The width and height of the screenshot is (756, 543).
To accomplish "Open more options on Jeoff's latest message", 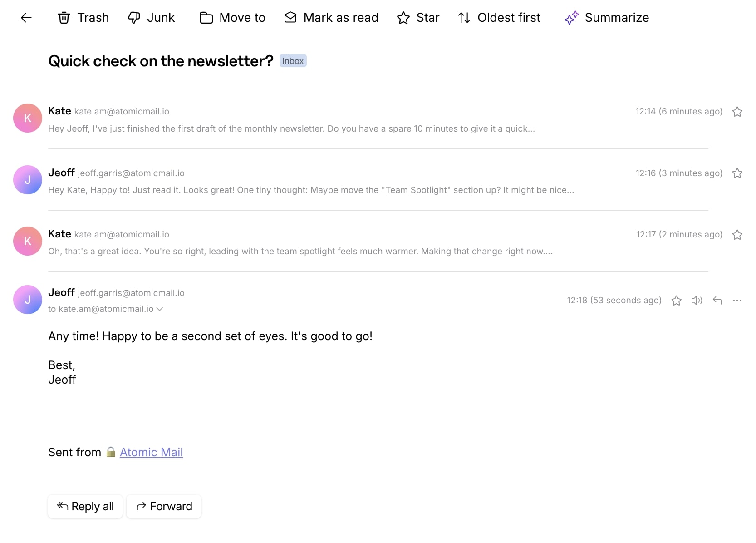I will [737, 301].
